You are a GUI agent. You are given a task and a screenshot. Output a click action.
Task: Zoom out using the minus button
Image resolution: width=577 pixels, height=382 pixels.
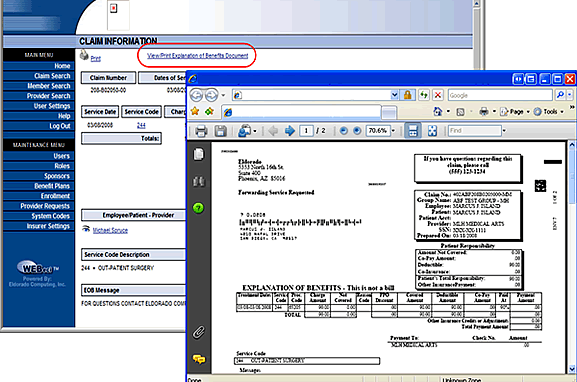(x=343, y=131)
